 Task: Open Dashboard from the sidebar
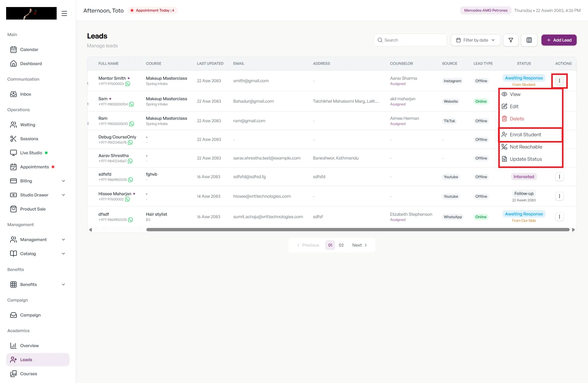38,64
